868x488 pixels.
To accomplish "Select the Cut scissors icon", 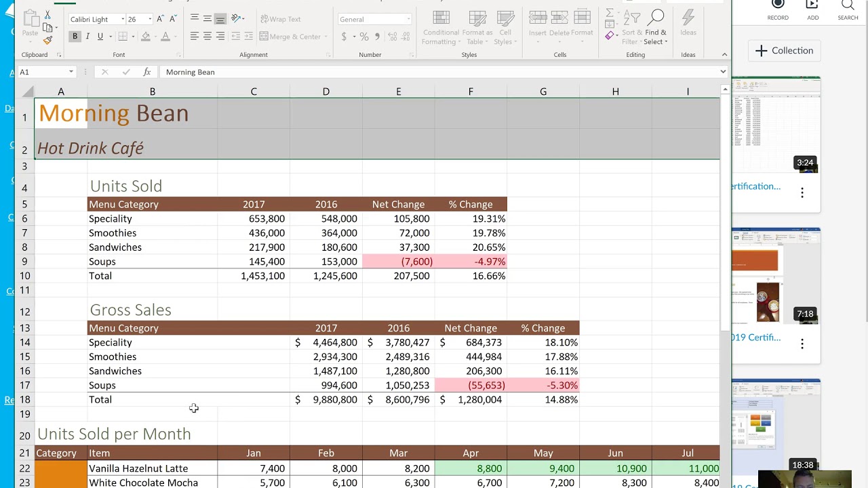I will pyautogui.click(x=47, y=16).
